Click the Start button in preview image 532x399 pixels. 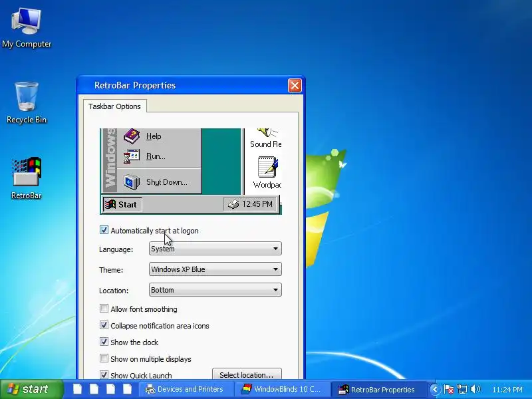coord(122,205)
